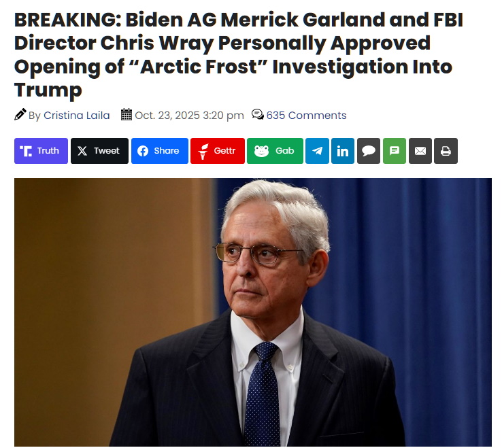Click the word "By" in the byline
Image resolution: width=502 pixels, height=448 pixels.
35,116
